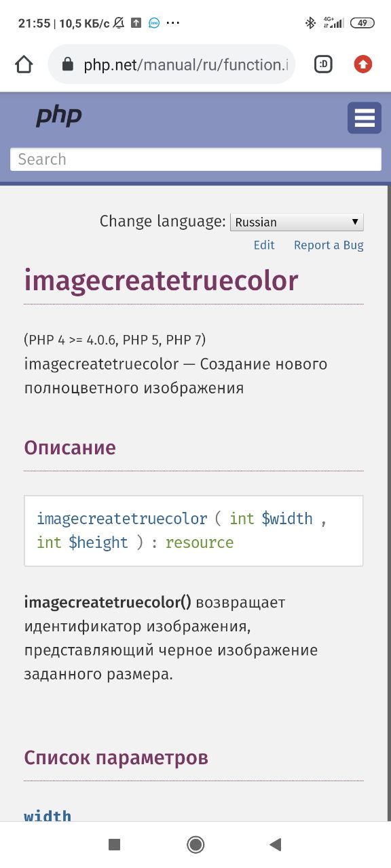Click the Report a Bug link
Screen dimensions: 391x868
click(x=329, y=245)
